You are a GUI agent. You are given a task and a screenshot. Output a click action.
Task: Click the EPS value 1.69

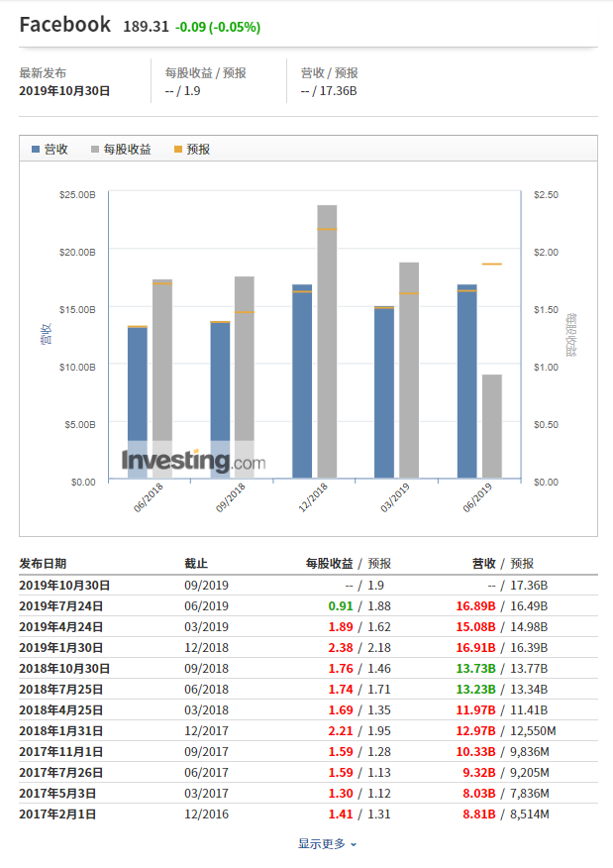[x=341, y=710]
